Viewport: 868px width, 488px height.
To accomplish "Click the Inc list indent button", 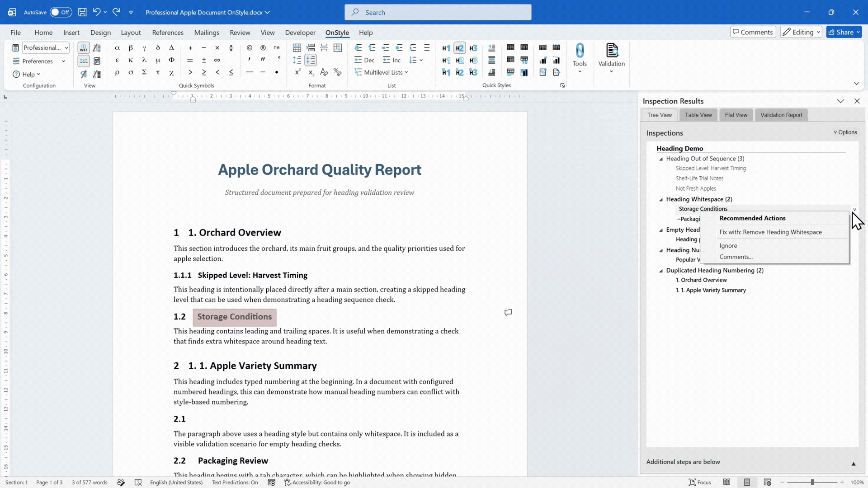I will (x=392, y=60).
